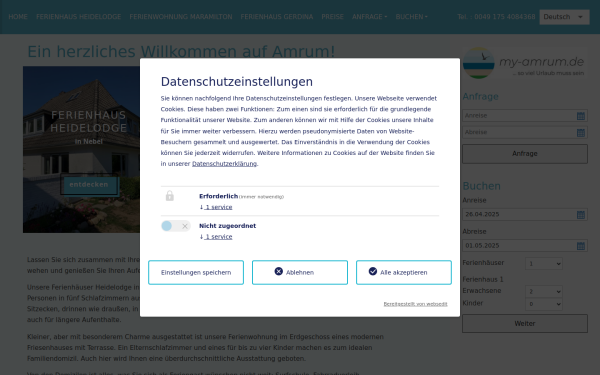Click the Ferienhaus Heidelodge image
The height and width of the screenshot is (375, 600).
coord(81,149)
